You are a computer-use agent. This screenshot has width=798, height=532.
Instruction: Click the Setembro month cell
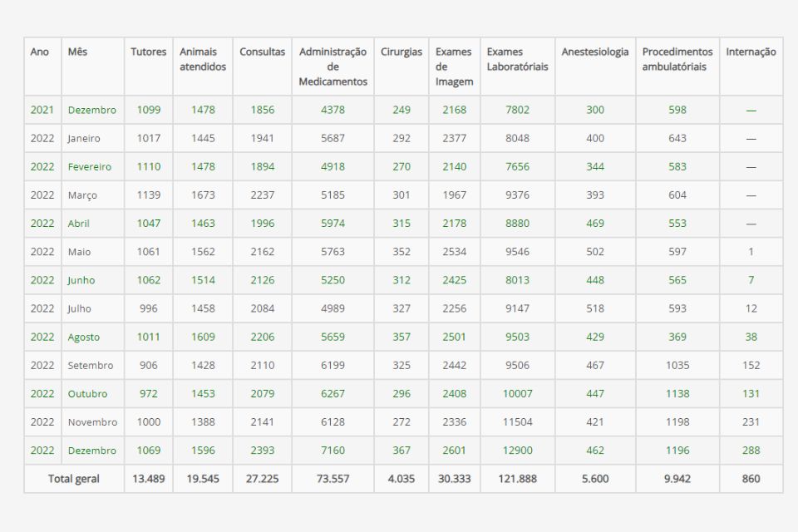click(91, 366)
